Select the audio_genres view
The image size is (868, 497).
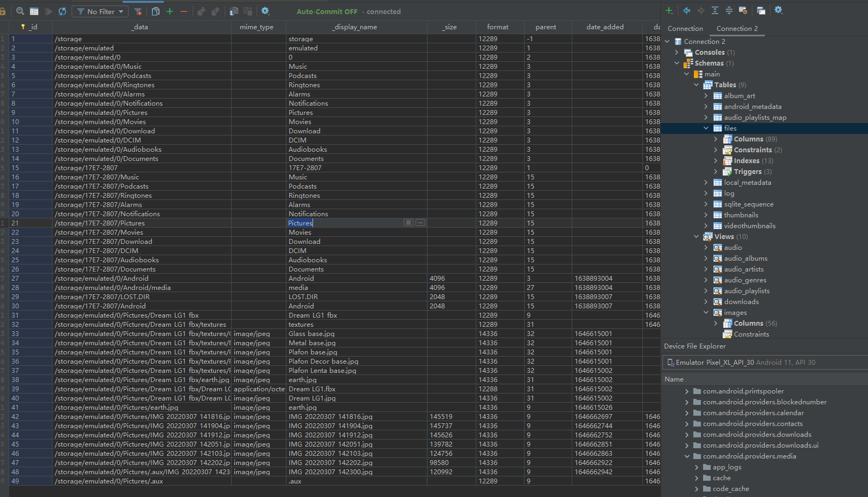pos(745,280)
